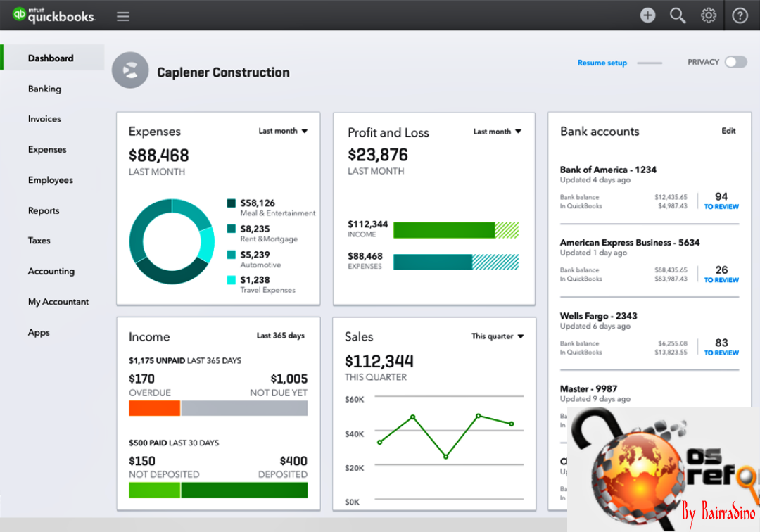760x532 pixels.
Task: Click the Master - 9987 account
Action: coord(588,388)
